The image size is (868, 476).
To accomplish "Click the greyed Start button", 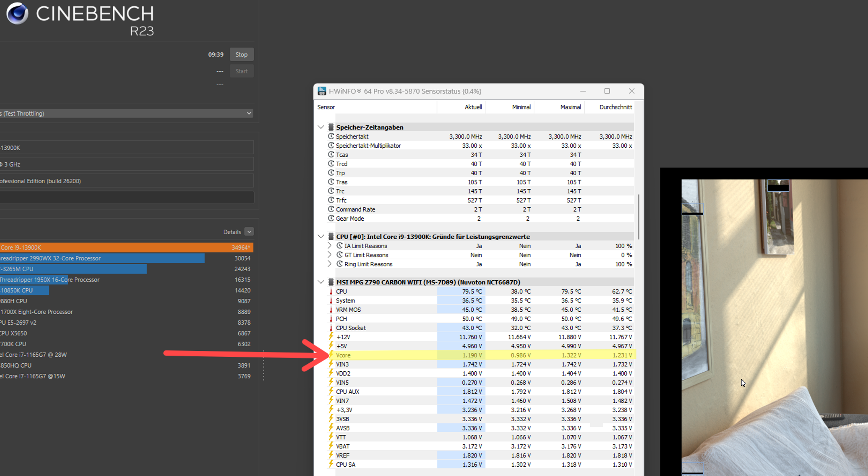I will 241,71.
